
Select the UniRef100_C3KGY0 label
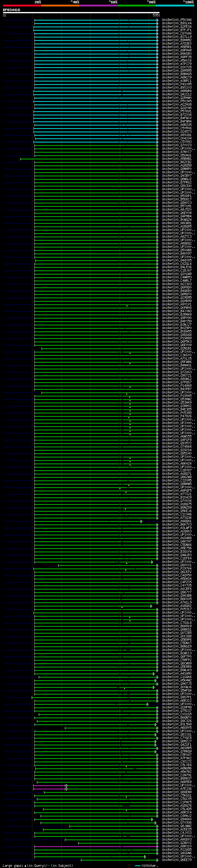point(177,355)
